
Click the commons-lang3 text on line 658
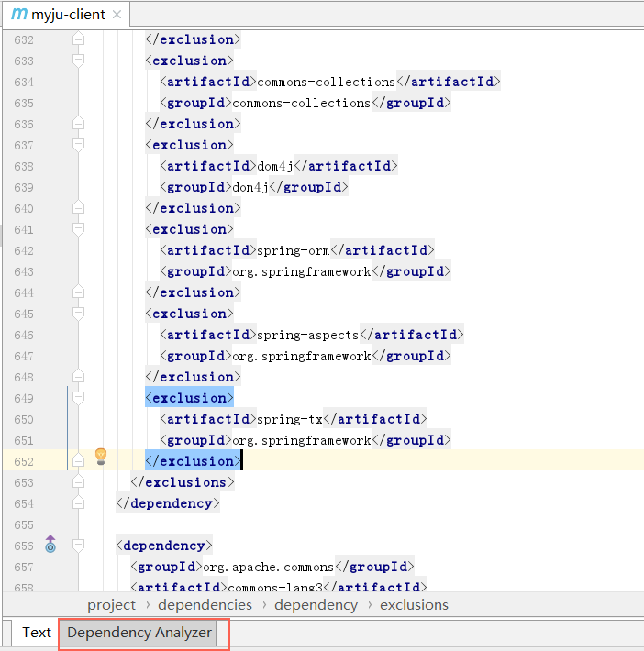[x=275, y=587]
